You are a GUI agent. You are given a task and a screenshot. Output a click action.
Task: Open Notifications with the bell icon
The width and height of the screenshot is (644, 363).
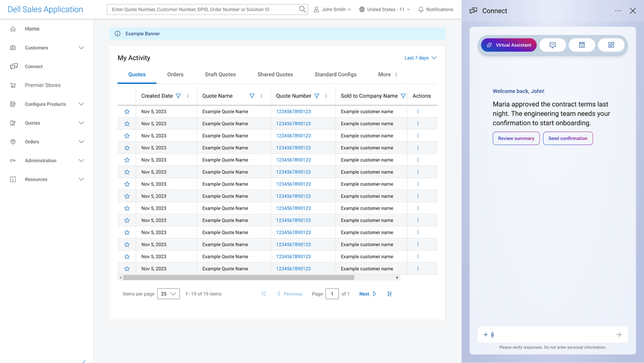tap(421, 9)
